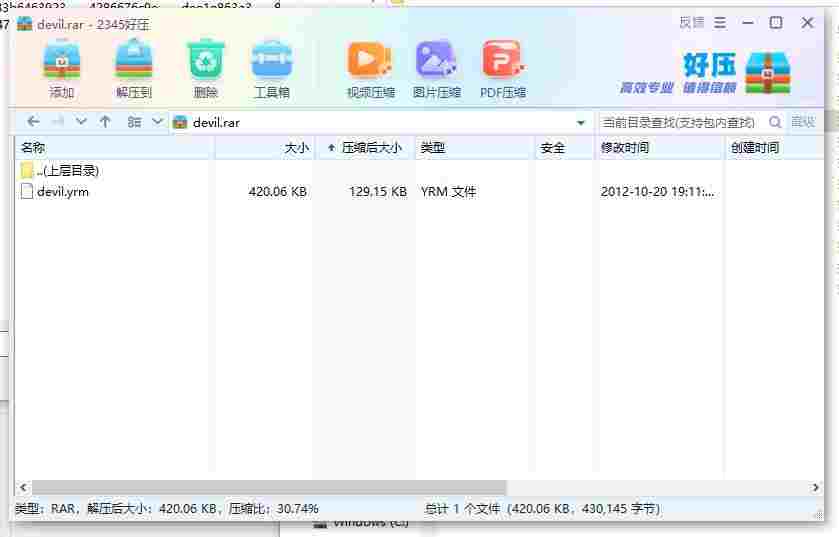Screen dimensions: 839x537
Task: Sort by 安全 column
Action: coord(565,148)
